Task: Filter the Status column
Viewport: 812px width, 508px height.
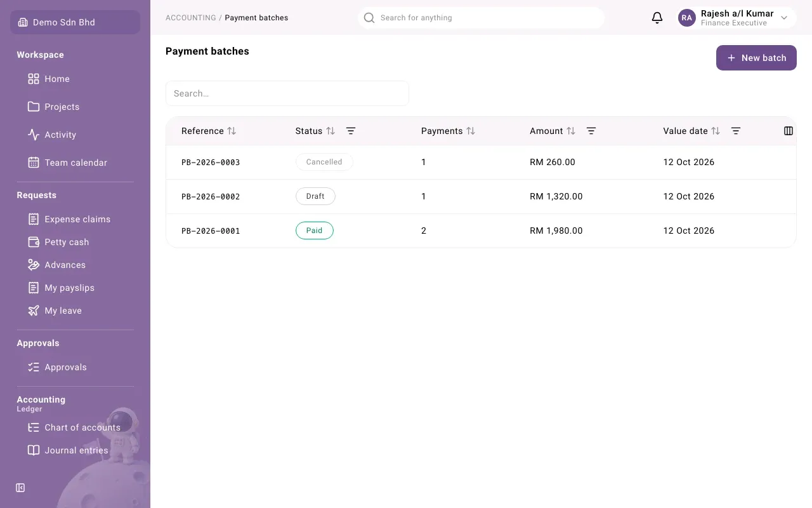Action: point(351,131)
